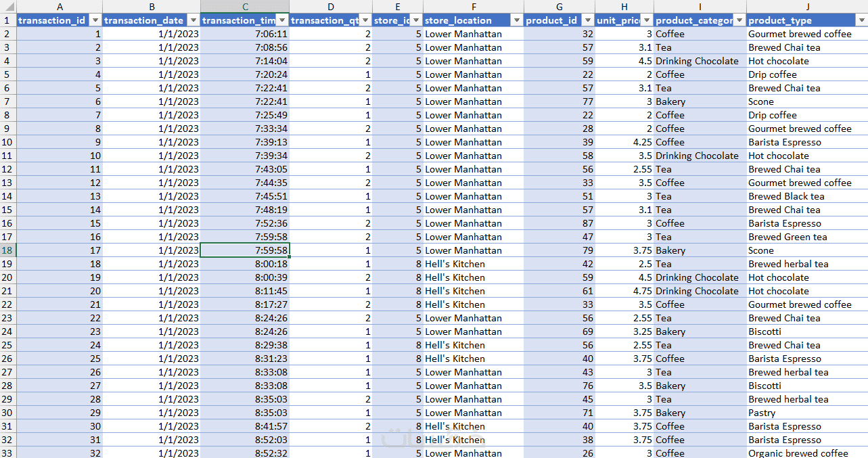Select column C header

click(245, 6)
